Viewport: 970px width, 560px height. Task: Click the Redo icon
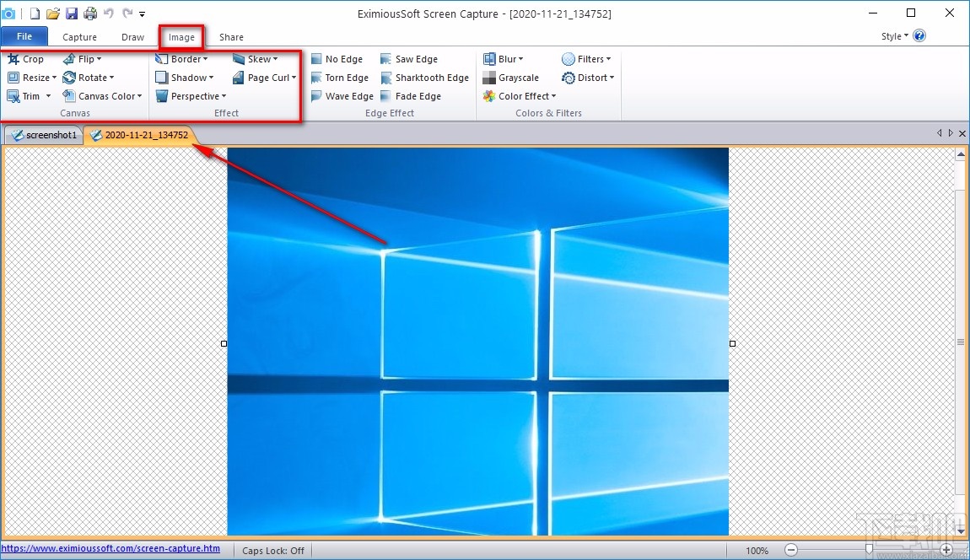click(127, 13)
